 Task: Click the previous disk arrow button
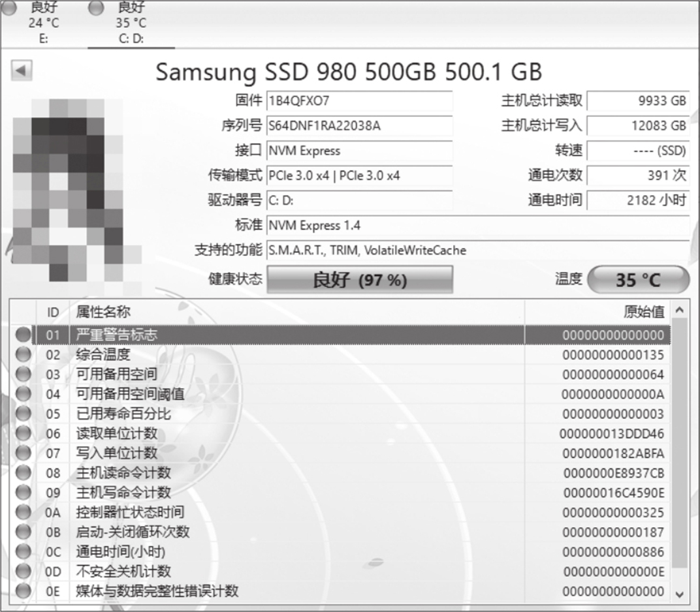pos(22,70)
